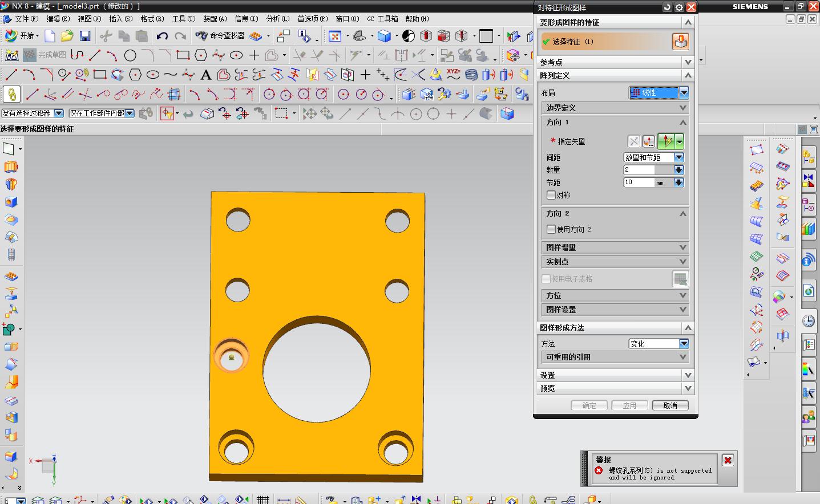Click the 选择特征 (1) selection row
This screenshot has height=504, width=820.
click(x=605, y=42)
